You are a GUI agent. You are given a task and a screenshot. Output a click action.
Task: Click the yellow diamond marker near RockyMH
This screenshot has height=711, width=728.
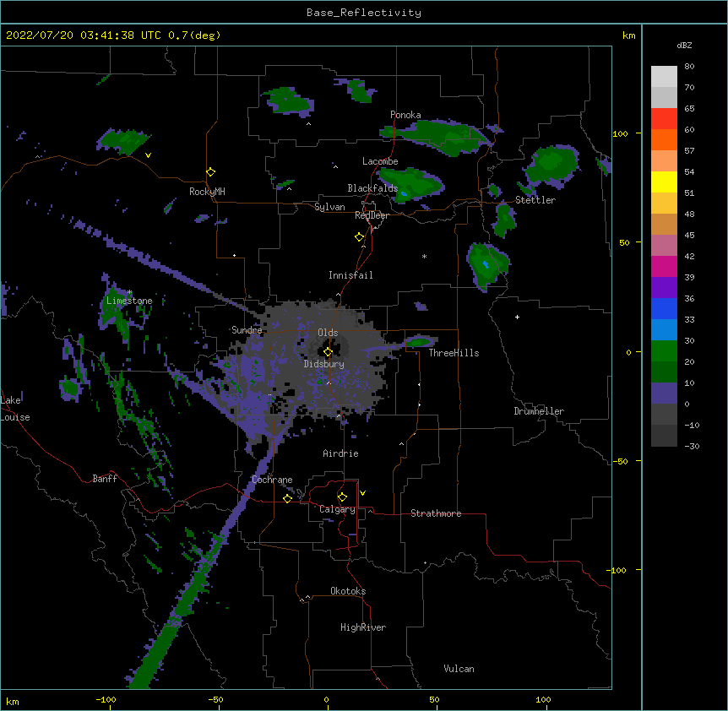pos(211,172)
